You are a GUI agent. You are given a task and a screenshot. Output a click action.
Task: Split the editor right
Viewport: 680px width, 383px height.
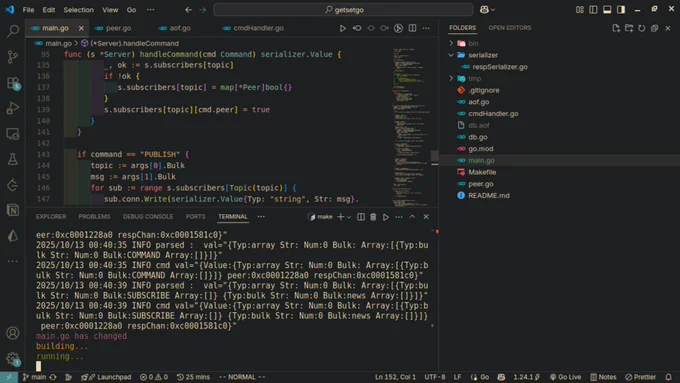point(412,28)
